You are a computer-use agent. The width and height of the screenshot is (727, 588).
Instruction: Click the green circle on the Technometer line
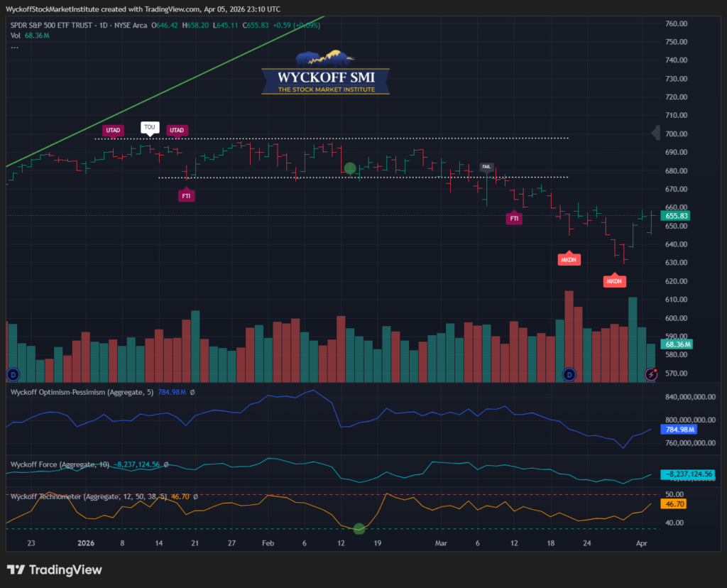click(x=359, y=528)
